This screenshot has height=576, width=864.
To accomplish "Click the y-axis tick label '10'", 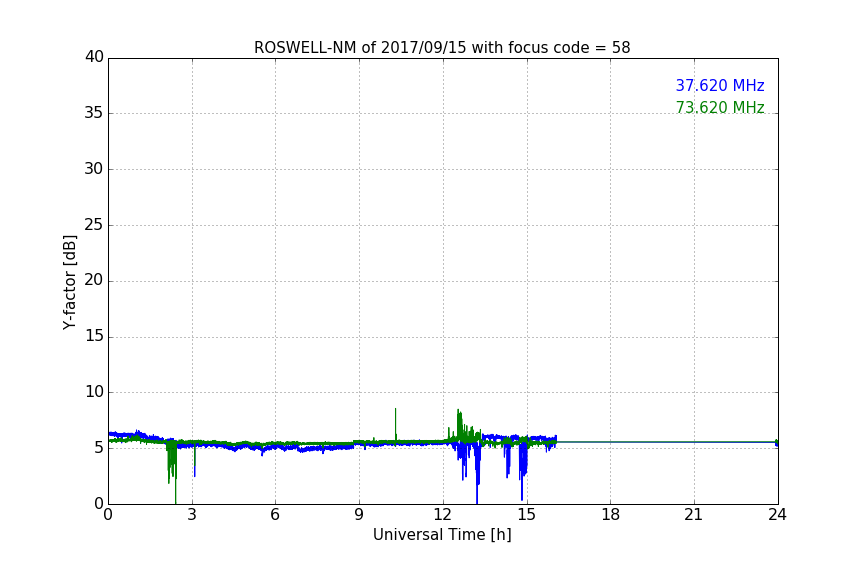I will [x=94, y=392].
